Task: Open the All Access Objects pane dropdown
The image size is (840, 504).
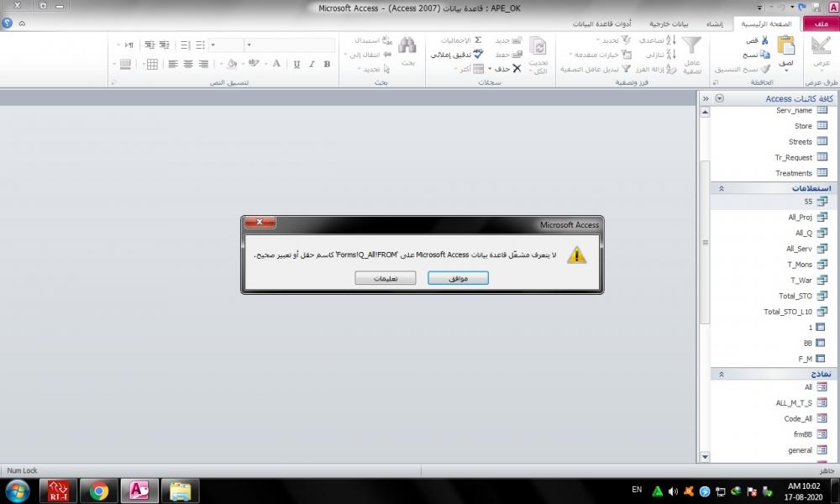Action: 720,98
